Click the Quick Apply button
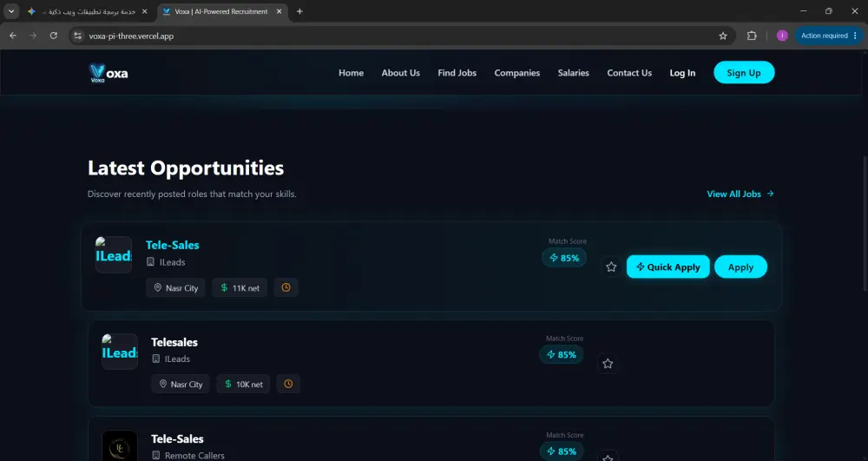868x461 pixels. coord(668,267)
